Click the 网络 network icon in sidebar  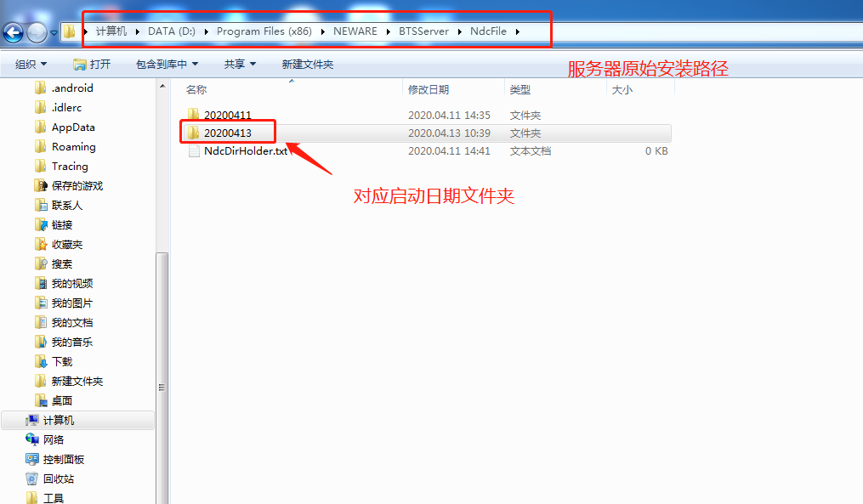(32, 439)
